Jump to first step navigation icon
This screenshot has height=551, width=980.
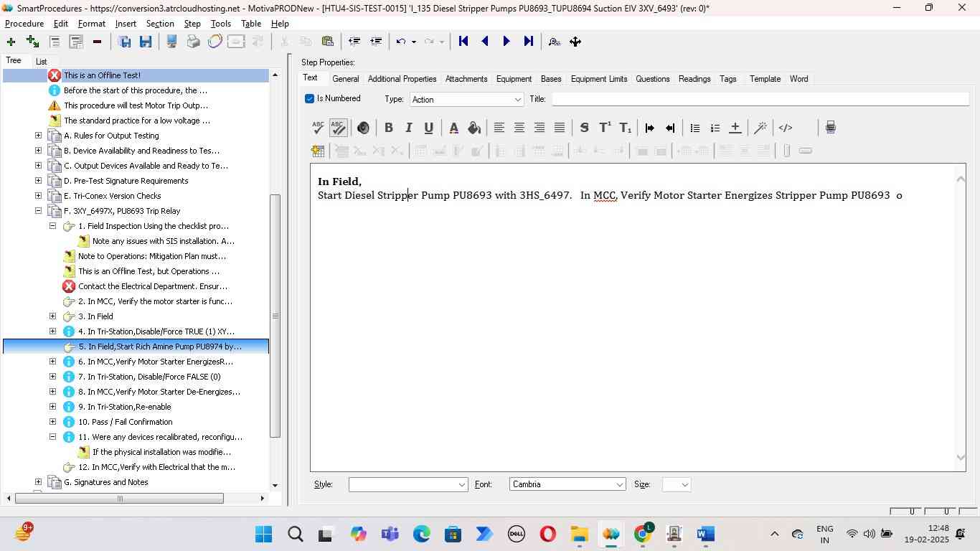coord(463,42)
